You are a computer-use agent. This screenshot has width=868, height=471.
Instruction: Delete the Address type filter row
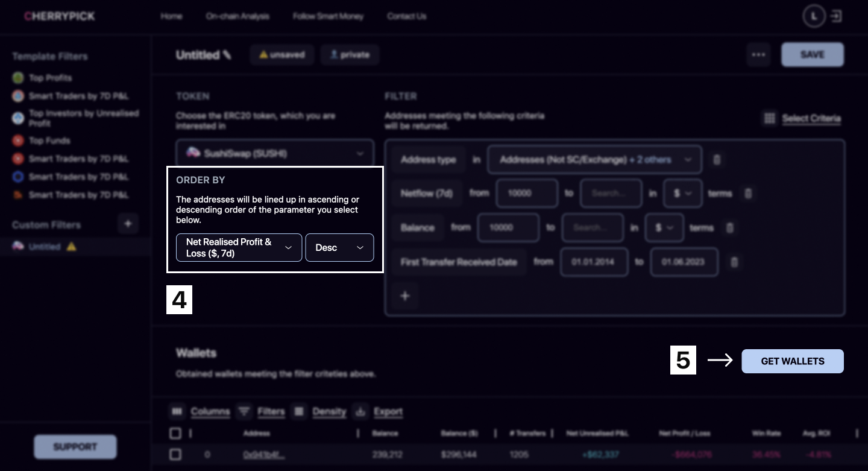pyautogui.click(x=717, y=160)
